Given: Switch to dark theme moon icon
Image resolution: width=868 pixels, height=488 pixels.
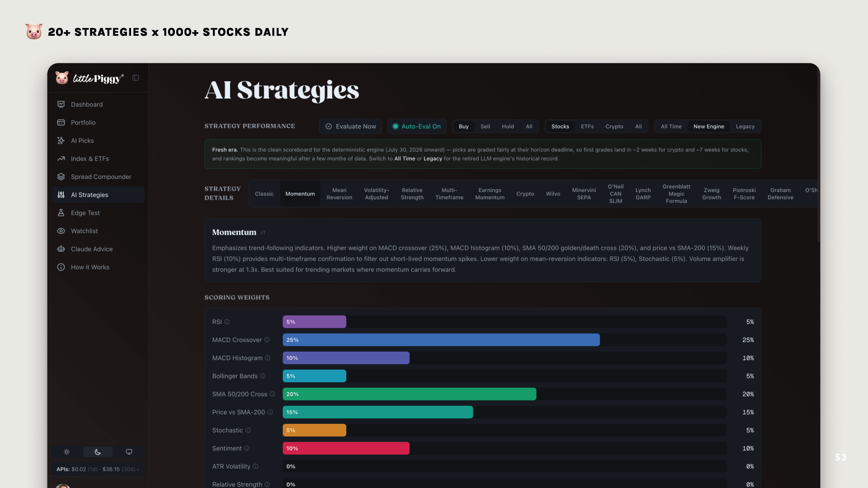Looking at the screenshot, I should point(98,452).
